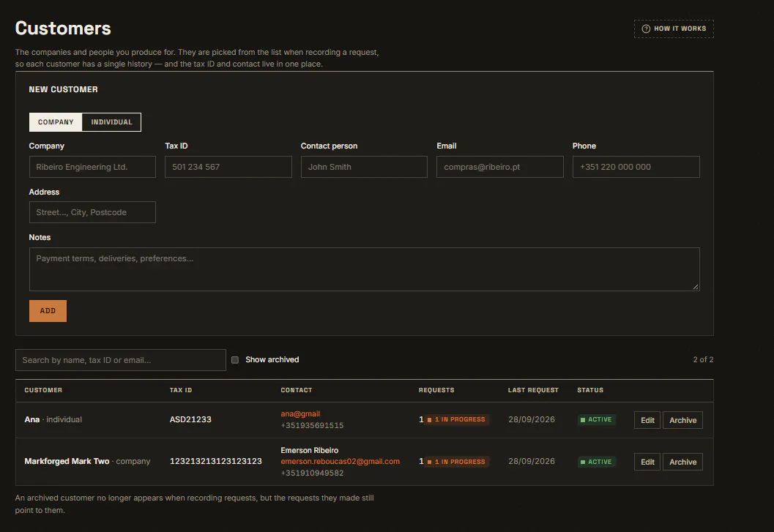Click the Ana customer name

32,419
